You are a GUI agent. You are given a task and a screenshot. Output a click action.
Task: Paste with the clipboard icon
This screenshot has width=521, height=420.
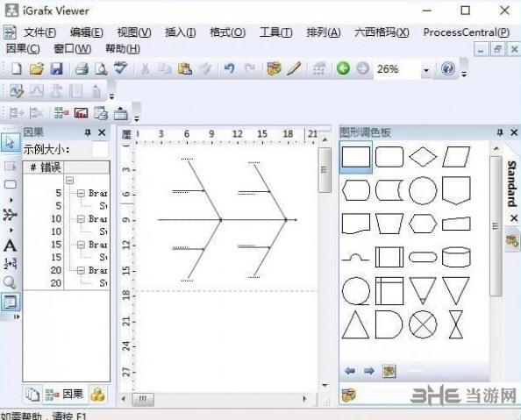[x=185, y=68]
